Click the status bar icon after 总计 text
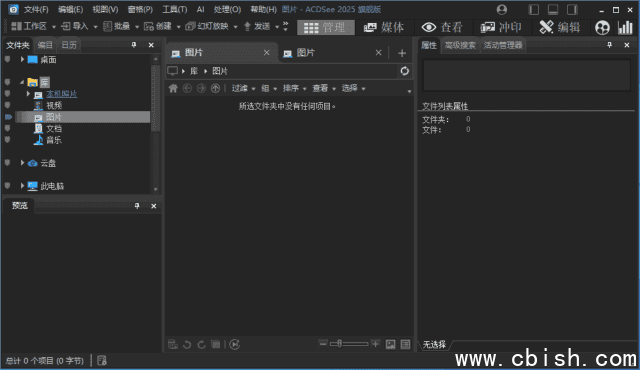This screenshot has width=640, height=370. pyautogui.click(x=102, y=360)
